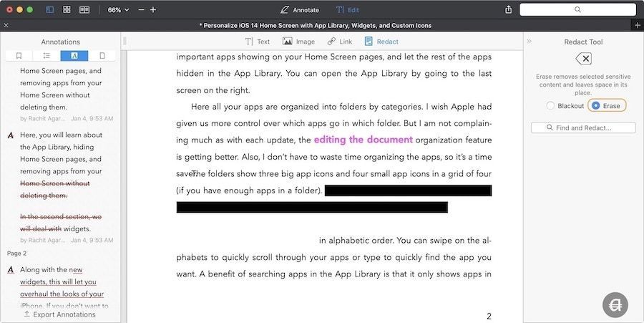Open a new tab with plus button
644x323 pixels.
pyautogui.click(x=637, y=25)
